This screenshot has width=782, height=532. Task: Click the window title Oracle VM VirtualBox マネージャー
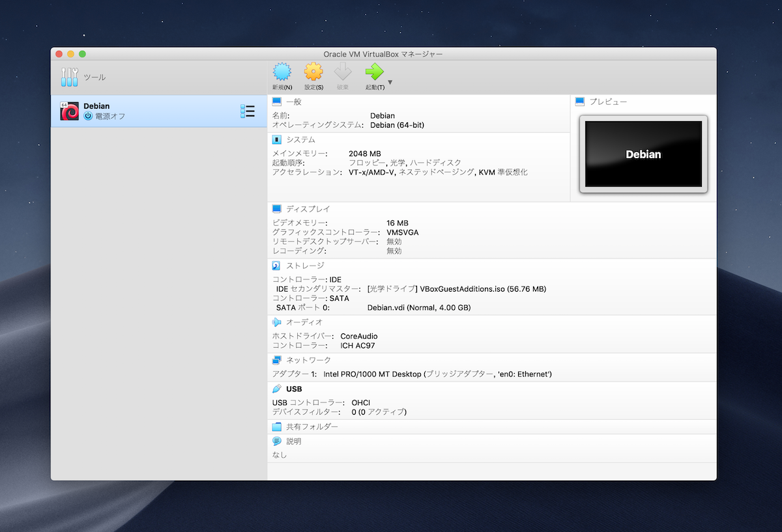point(383,54)
